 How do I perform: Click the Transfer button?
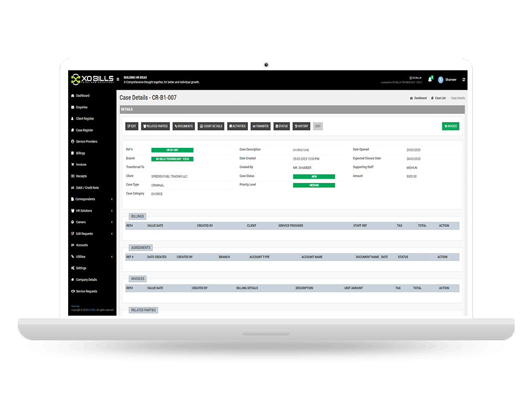pos(260,126)
